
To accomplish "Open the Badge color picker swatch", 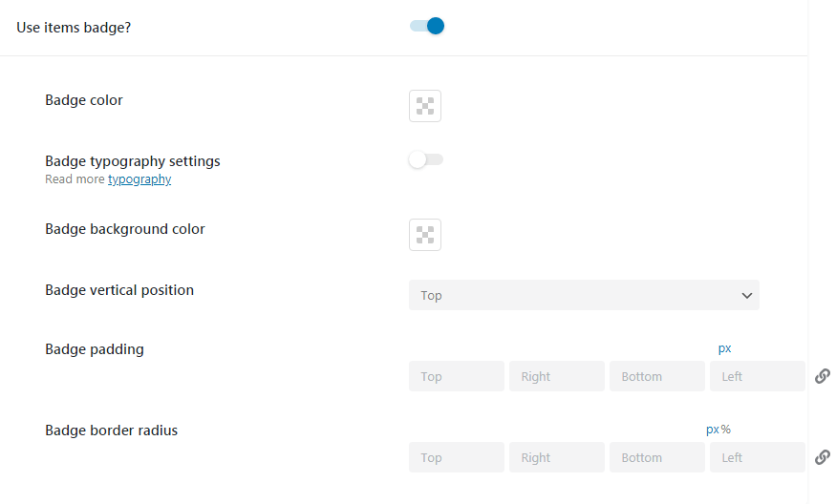I will (425, 106).
